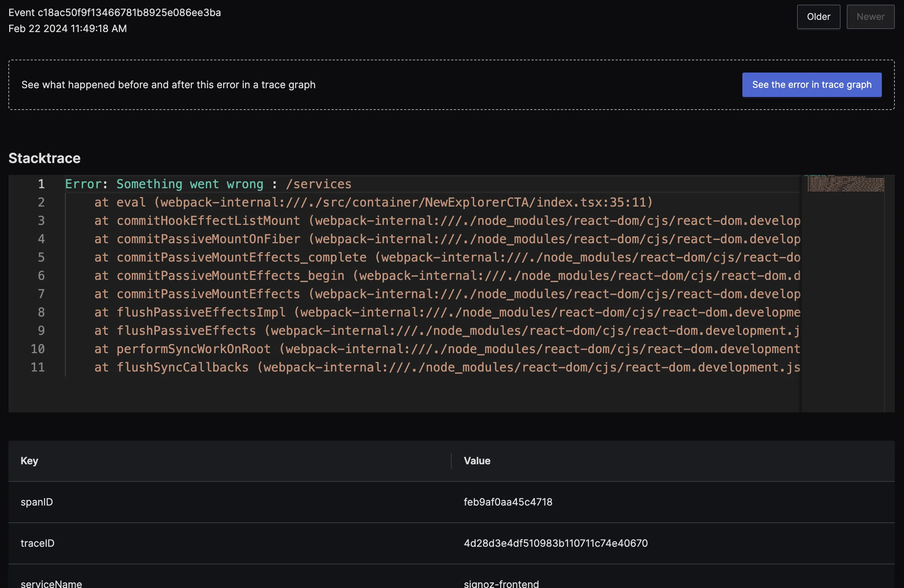Go to the Older event
This screenshot has width=904, height=588.
818,17
